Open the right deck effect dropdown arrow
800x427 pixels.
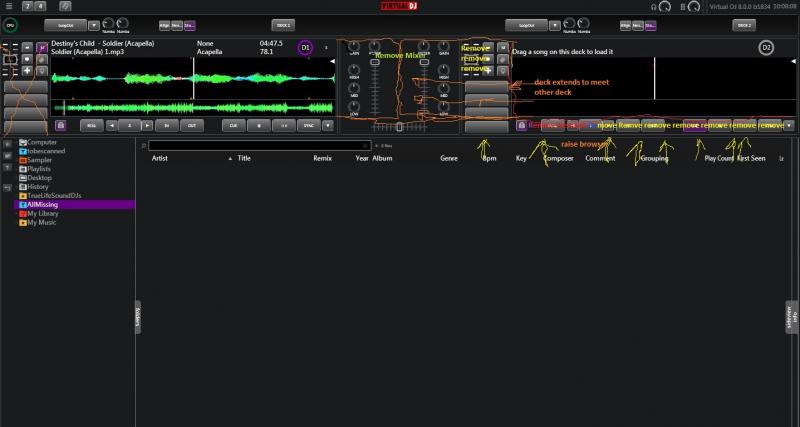pos(555,25)
